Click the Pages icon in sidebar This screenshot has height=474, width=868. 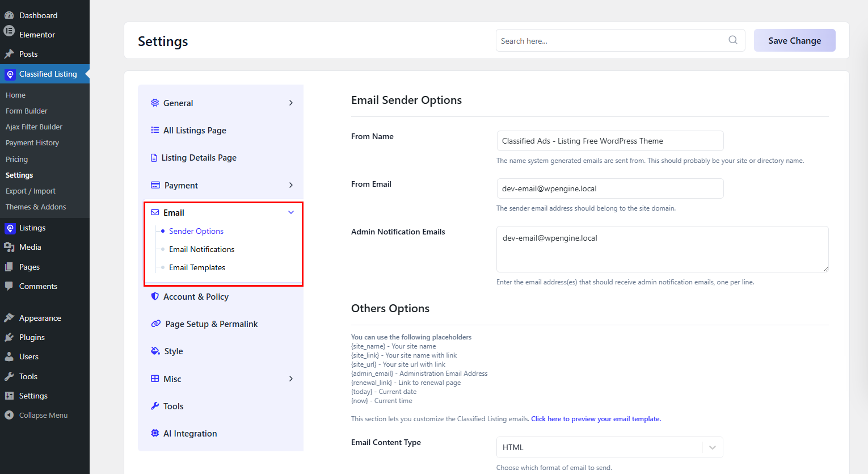(x=9, y=267)
